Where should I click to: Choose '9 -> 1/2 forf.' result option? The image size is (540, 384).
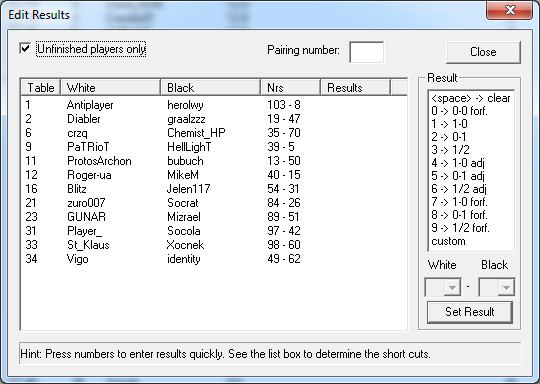(471, 228)
